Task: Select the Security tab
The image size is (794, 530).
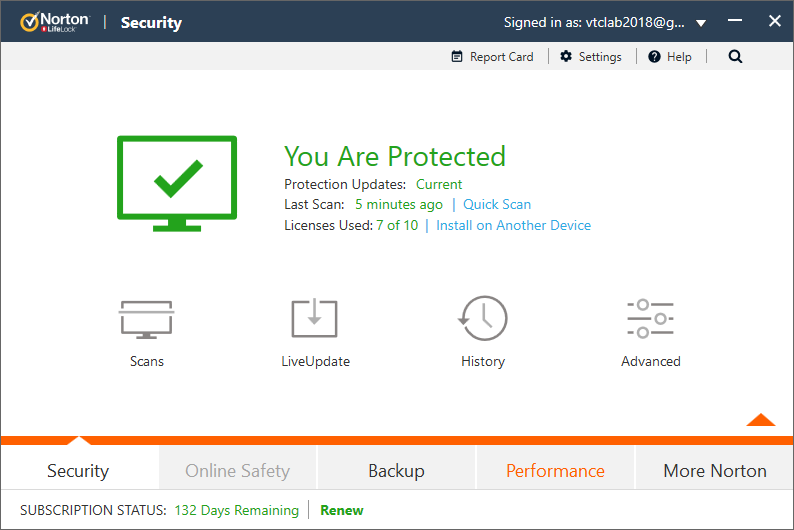Action: coord(78,470)
